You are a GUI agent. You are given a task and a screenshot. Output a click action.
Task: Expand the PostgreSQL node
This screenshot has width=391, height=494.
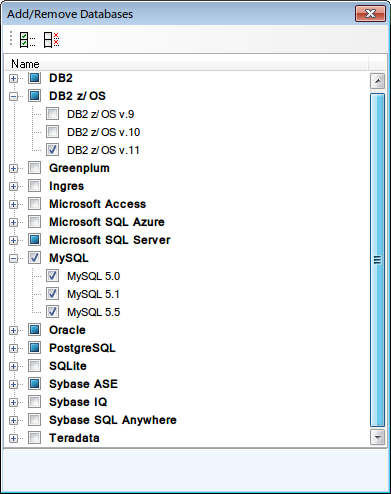tap(13, 349)
